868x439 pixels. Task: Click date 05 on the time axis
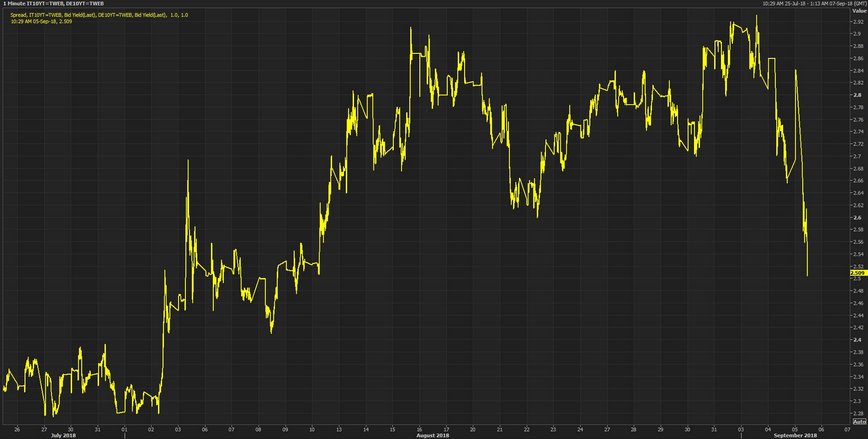(795, 429)
